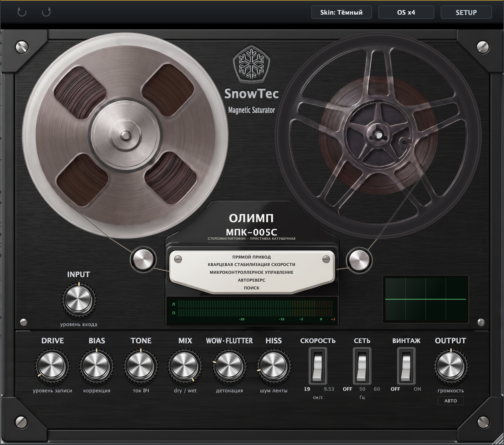This screenshot has height=445, width=504.
Task: Click the ОЛИМП model name
Action: pos(251,218)
